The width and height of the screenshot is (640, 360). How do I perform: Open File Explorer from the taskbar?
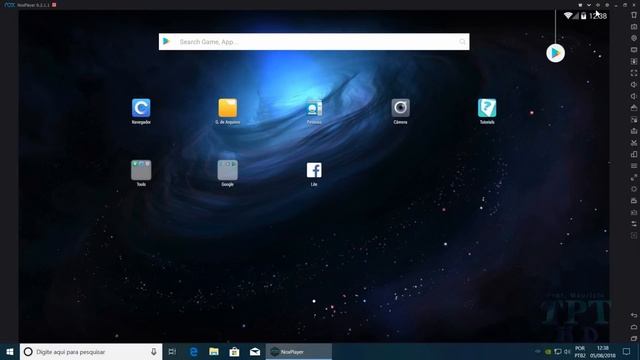click(x=214, y=352)
